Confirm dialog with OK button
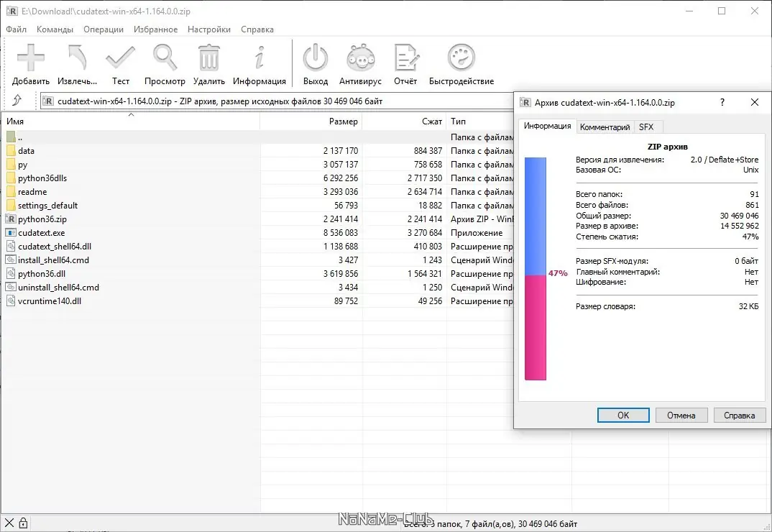772x532 pixels. 623,416
